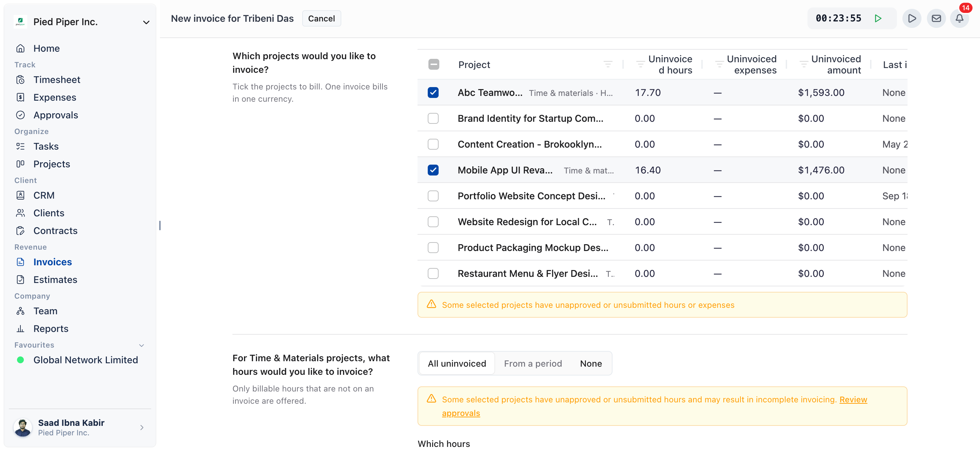The width and height of the screenshot is (980, 451).
Task: Click the sidebar collapse handle
Action: coord(160,225)
